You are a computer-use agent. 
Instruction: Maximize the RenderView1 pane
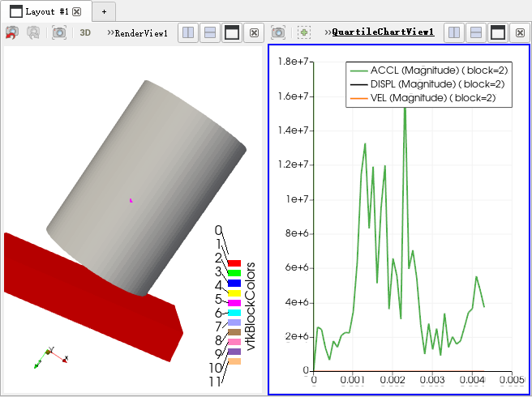point(231,33)
